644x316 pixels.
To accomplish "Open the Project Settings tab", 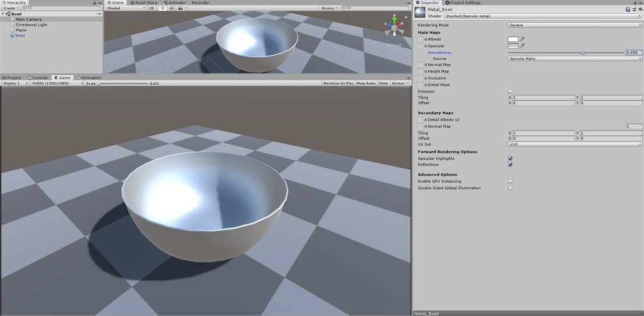I will (x=464, y=3).
